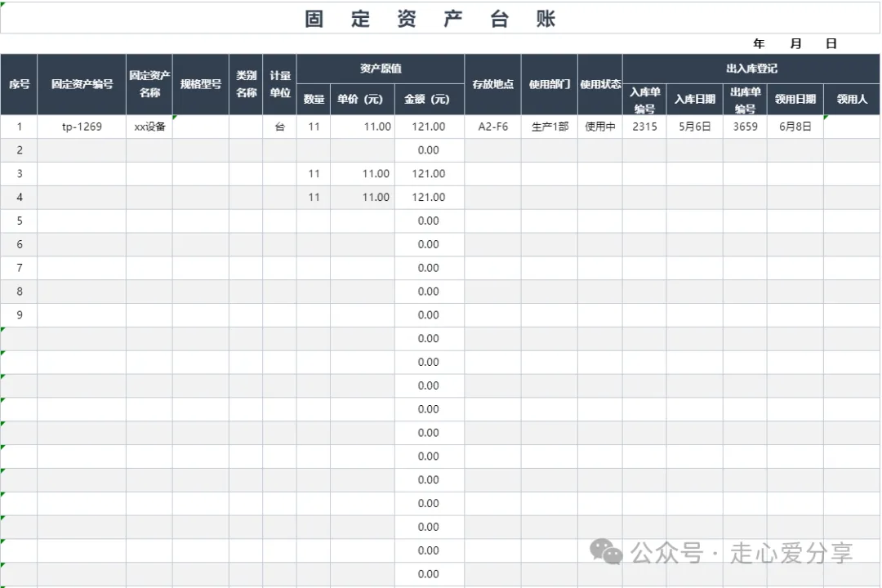
Task: Click the 规格型号 column header
Action: [x=201, y=84]
